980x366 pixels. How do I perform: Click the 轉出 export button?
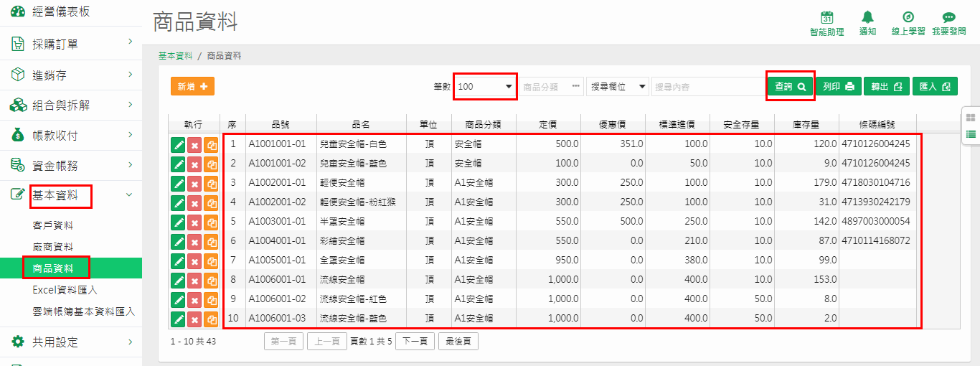click(886, 86)
